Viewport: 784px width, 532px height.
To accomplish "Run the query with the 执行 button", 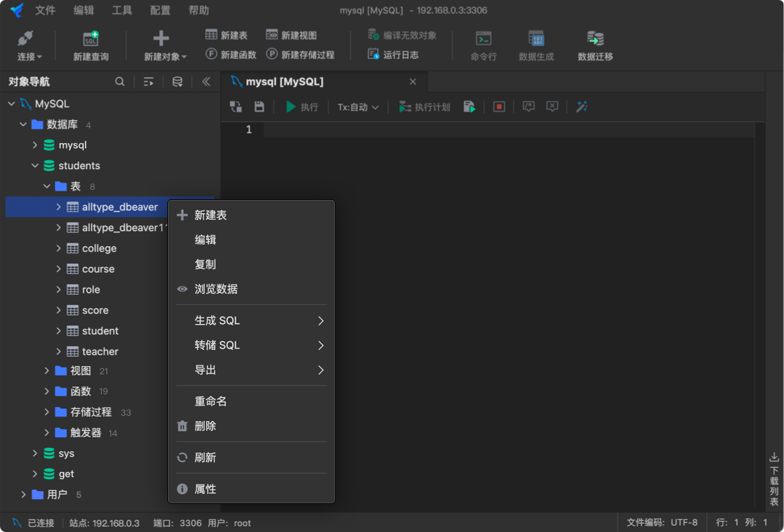I will pos(302,106).
